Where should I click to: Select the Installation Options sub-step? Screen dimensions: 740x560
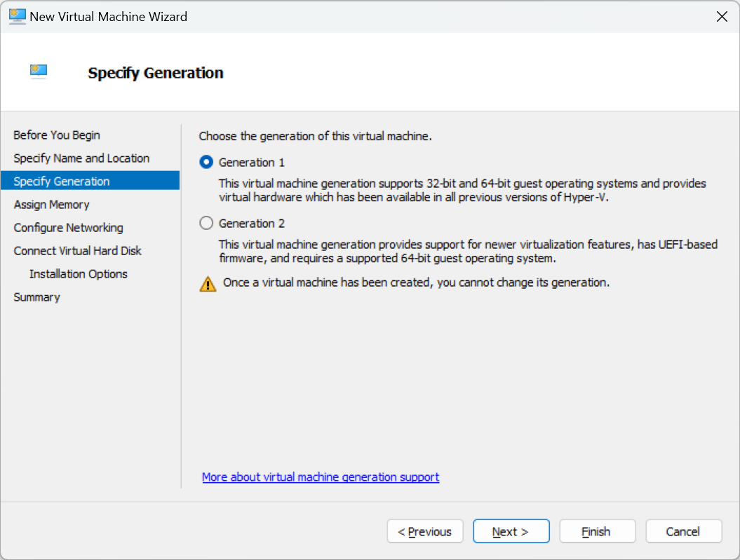pos(79,274)
